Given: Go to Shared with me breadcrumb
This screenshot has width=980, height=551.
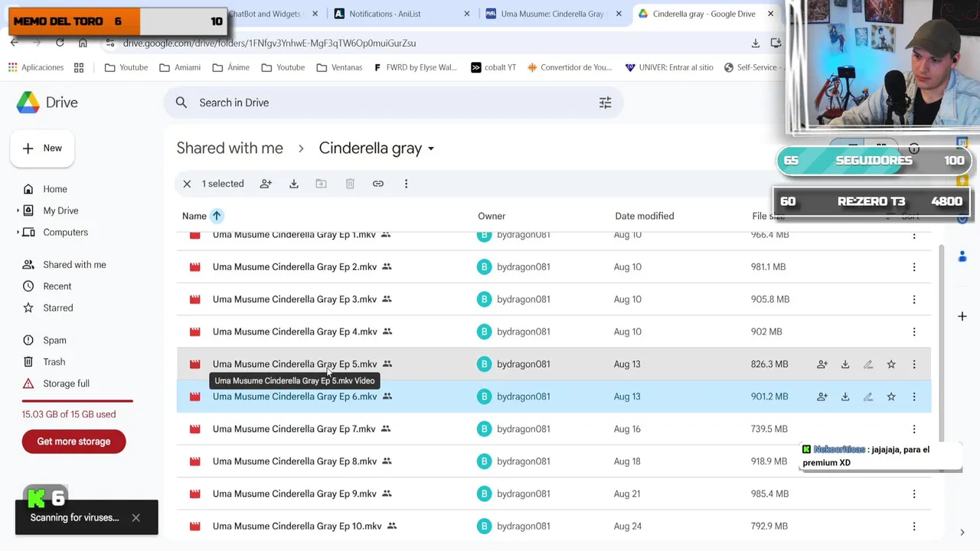Looking at the screenshot, I should click(230, 148).
